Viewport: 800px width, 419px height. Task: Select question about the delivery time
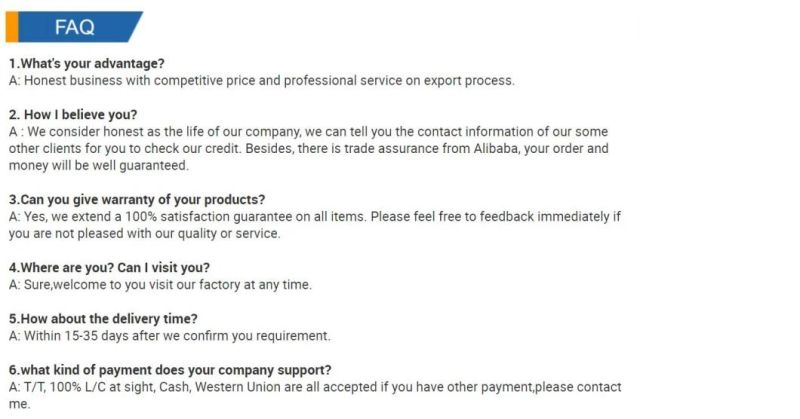103,319
